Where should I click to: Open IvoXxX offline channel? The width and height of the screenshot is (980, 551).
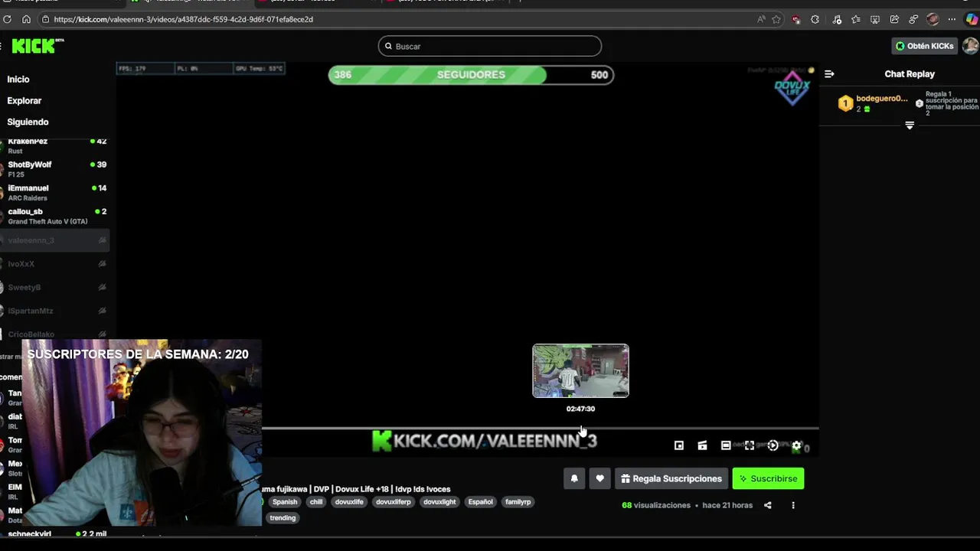tap(55, 264)
